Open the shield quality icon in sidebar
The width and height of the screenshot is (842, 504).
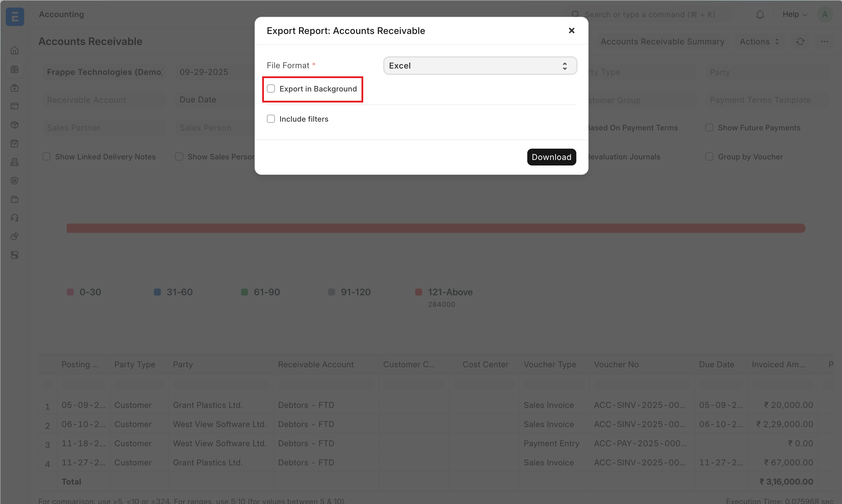click(14, 181)
